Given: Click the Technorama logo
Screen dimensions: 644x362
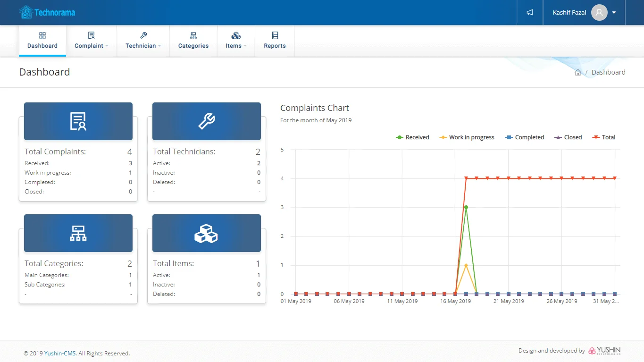Looking at the screenshot, I should (47, 12).
